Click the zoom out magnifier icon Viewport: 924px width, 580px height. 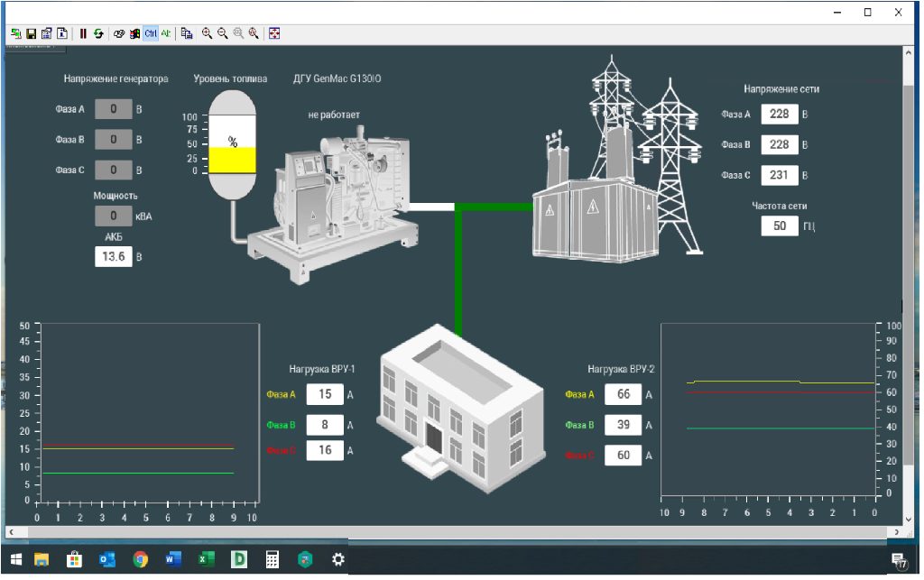pyautogui.click(x=222, y=33)
